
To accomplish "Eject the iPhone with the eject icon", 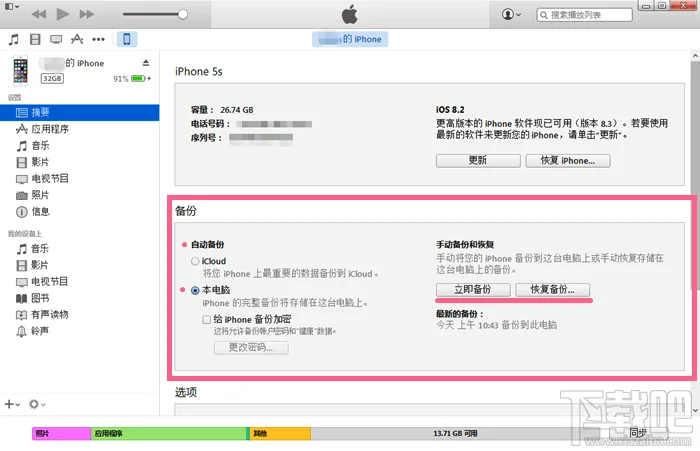I will tap(146, 63).
